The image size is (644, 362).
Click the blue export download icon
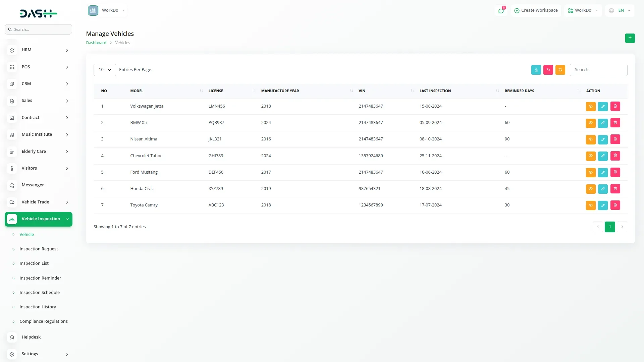click(536, 70)
